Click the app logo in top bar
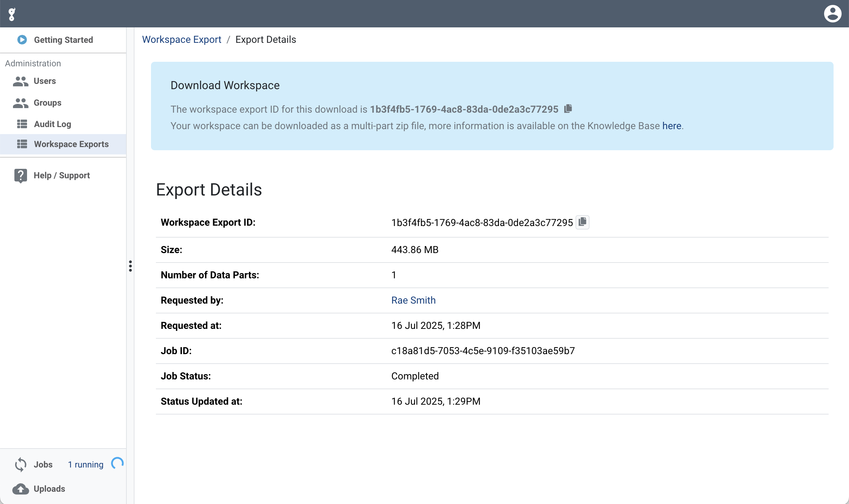 coord(12,14)
